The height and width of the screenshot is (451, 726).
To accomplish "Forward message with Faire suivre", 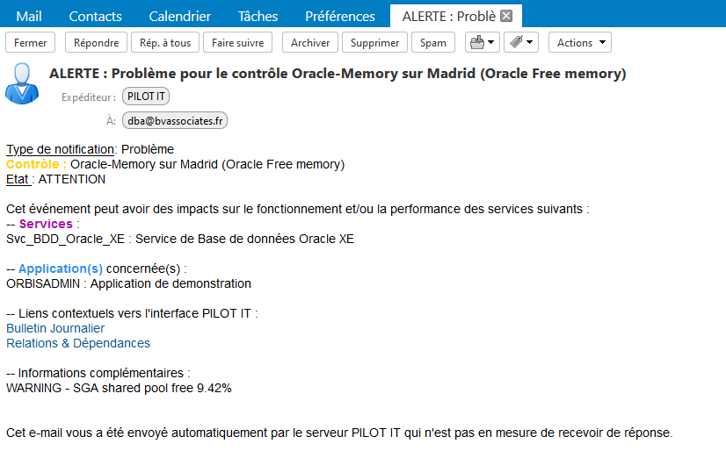I will [x=238, y=43].
